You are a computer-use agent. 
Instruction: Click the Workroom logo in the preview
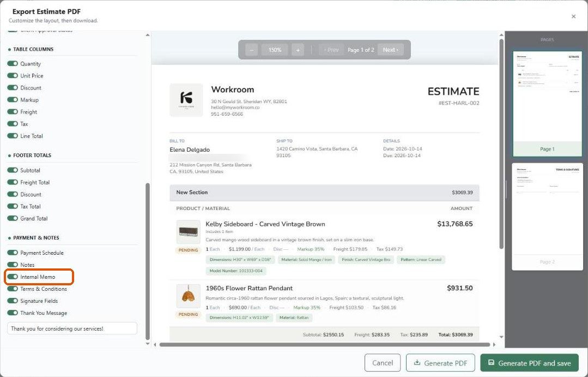tap(186, 100)
